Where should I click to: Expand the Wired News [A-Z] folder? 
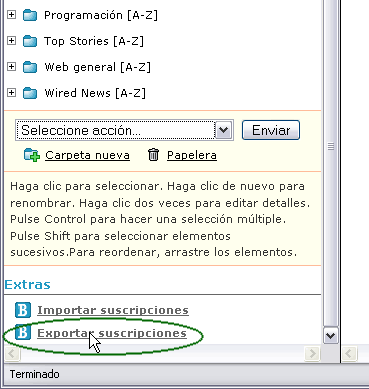[12, 93]
